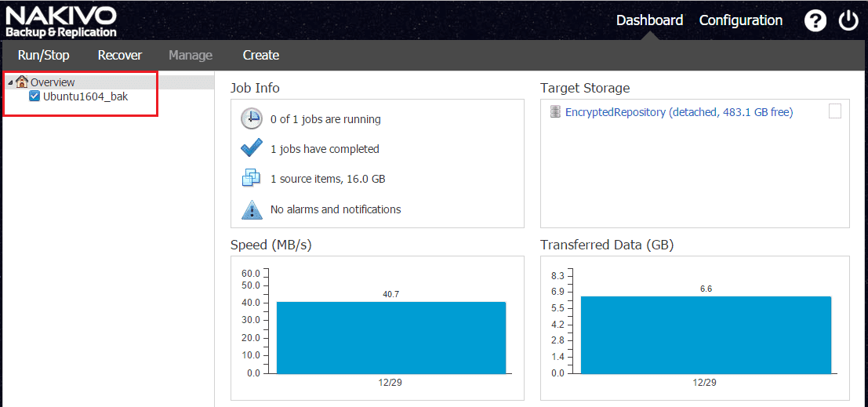Open the Recover dropdown menu
The image size is (868, 407).
click(120, 55)
